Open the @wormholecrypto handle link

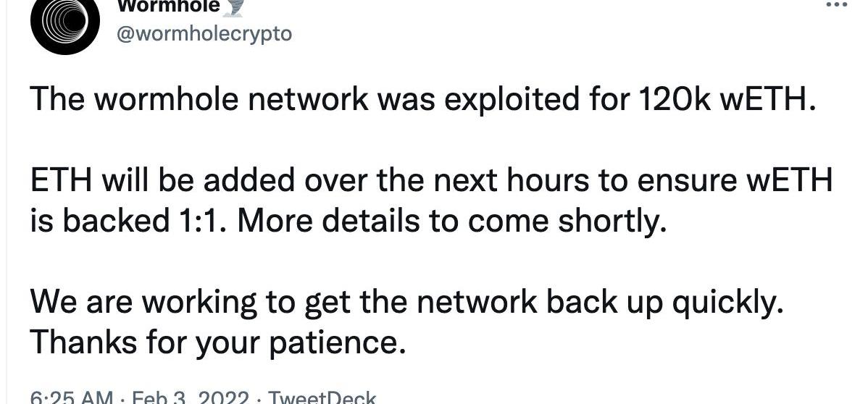(204, 34)
